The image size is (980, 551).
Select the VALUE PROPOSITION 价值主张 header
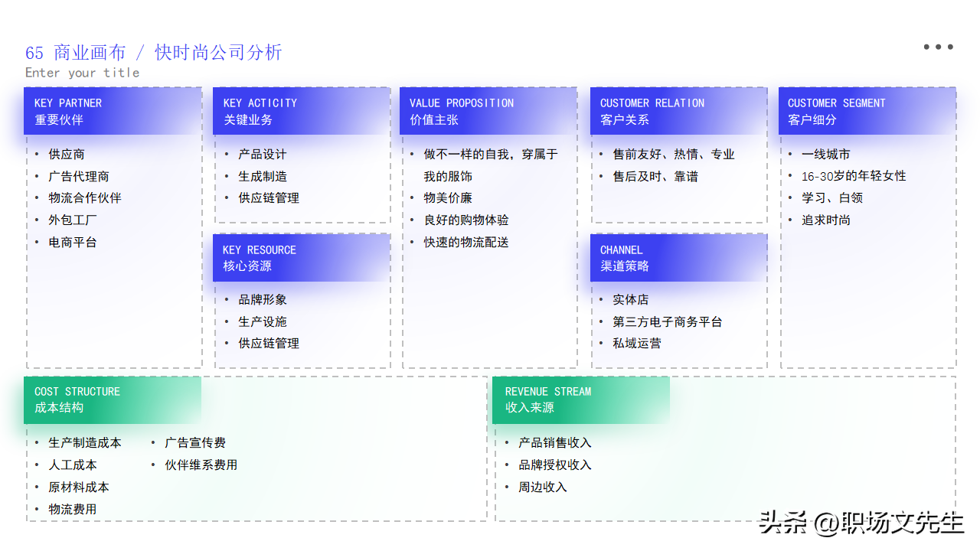tap(488, 111)
